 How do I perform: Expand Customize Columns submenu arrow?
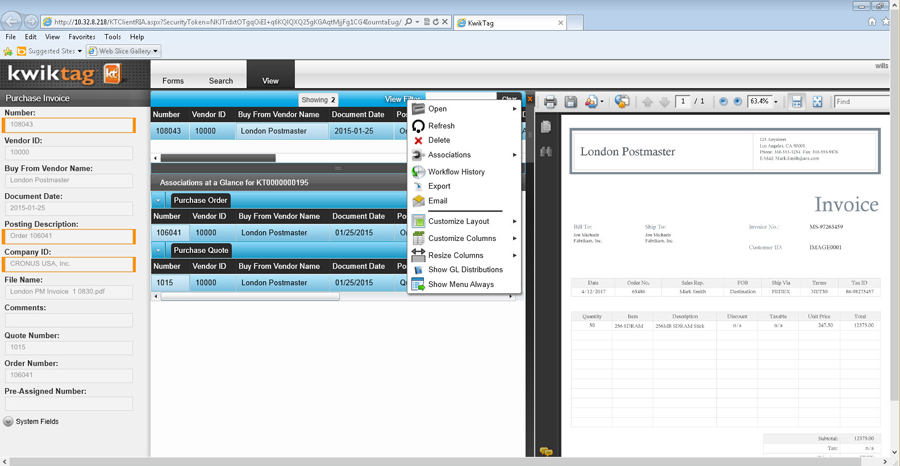[515, 238]
